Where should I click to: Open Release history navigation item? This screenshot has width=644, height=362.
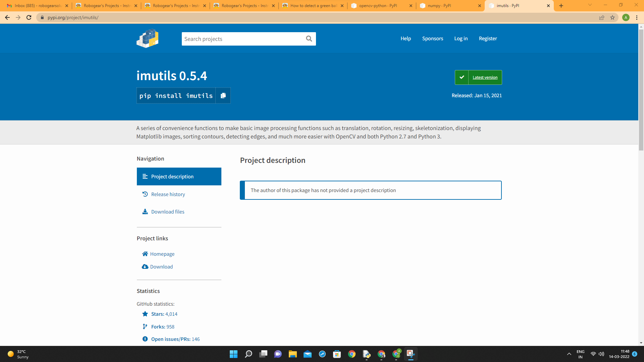point(168,194)
